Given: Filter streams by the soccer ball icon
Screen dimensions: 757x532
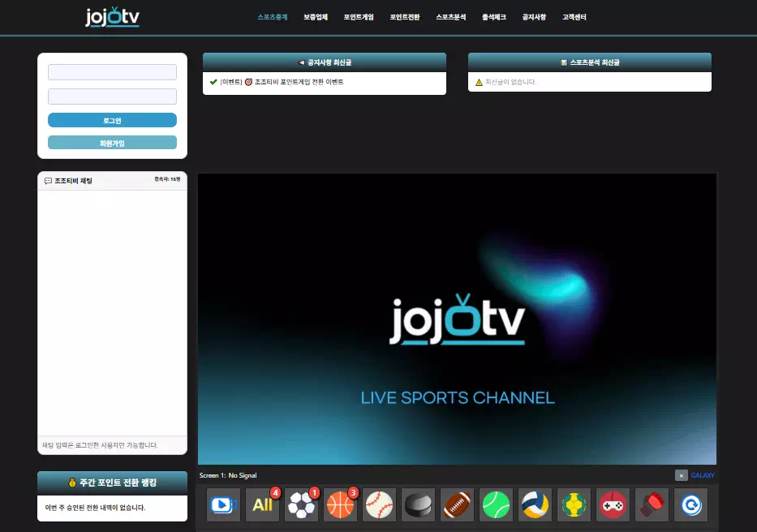Looking at the screenshot, I should point(301,505).
